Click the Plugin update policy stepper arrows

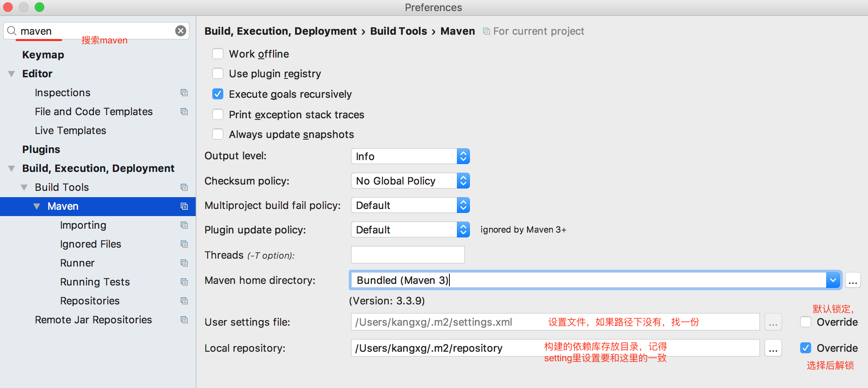pos(464,229)
